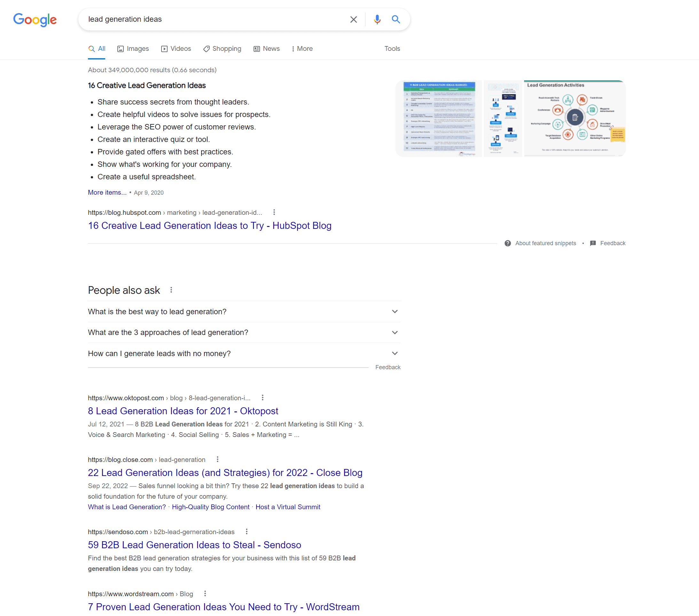Open the Google logo homepage

pyautogui.click(x=35, y=20)
